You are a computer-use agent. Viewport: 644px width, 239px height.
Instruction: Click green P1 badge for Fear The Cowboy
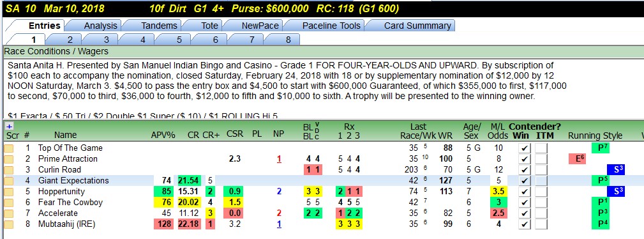[x=602, y=203]
